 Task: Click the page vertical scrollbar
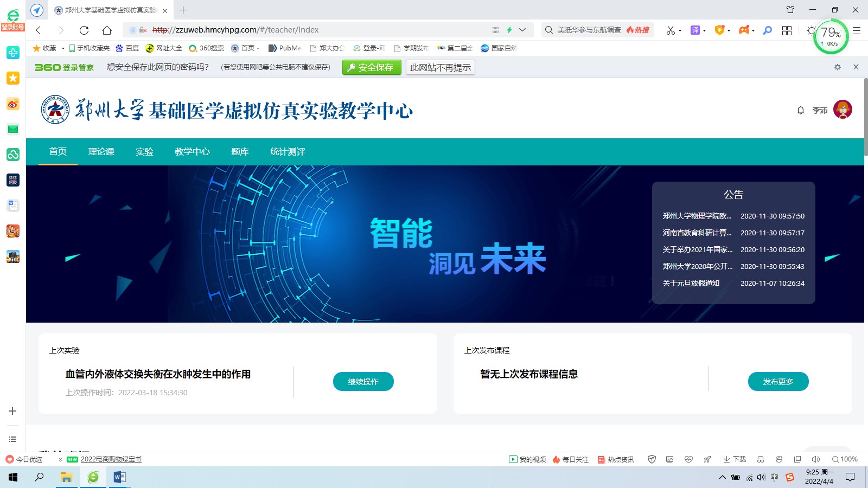click(x=866, y=117)
